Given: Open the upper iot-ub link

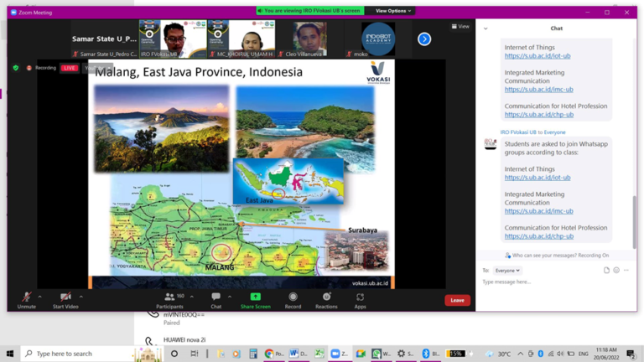Looking at the screenshot, I should [538, 56].
